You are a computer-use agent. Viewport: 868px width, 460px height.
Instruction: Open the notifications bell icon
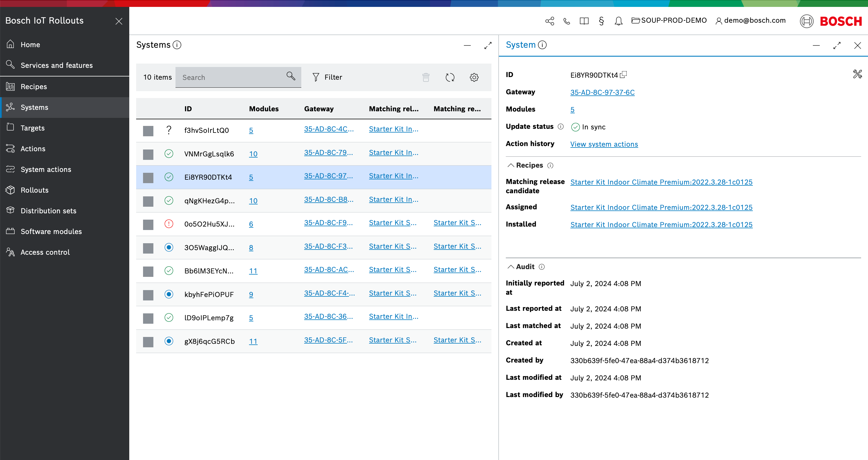click(x=618, y=21)
